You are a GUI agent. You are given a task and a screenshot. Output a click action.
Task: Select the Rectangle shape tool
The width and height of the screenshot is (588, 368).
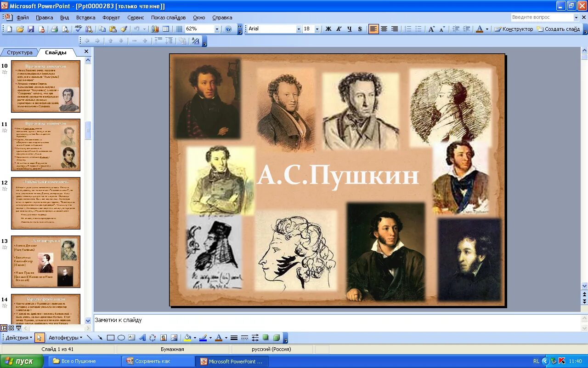[110, 338]
